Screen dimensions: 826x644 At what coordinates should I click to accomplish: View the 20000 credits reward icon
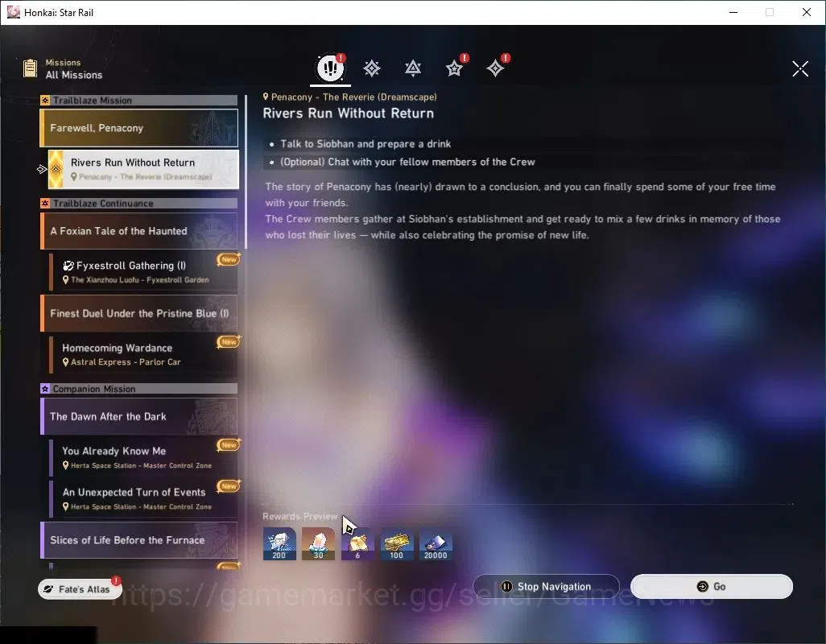(436, 544)
